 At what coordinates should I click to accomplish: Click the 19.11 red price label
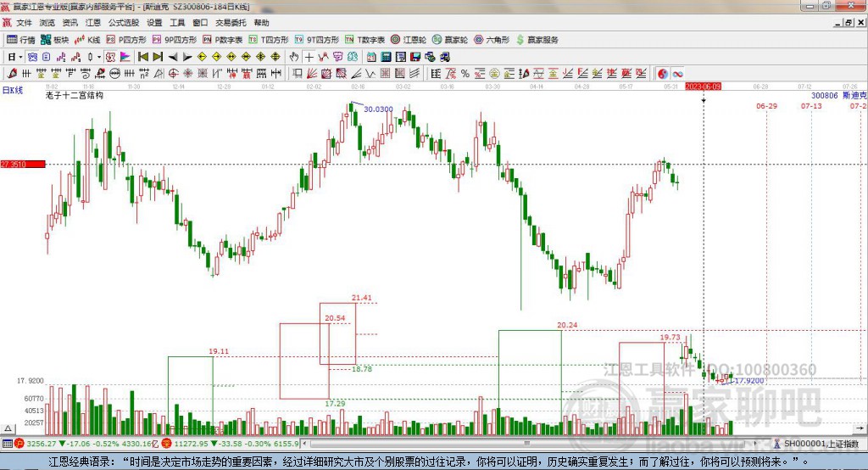coord(219,351)
